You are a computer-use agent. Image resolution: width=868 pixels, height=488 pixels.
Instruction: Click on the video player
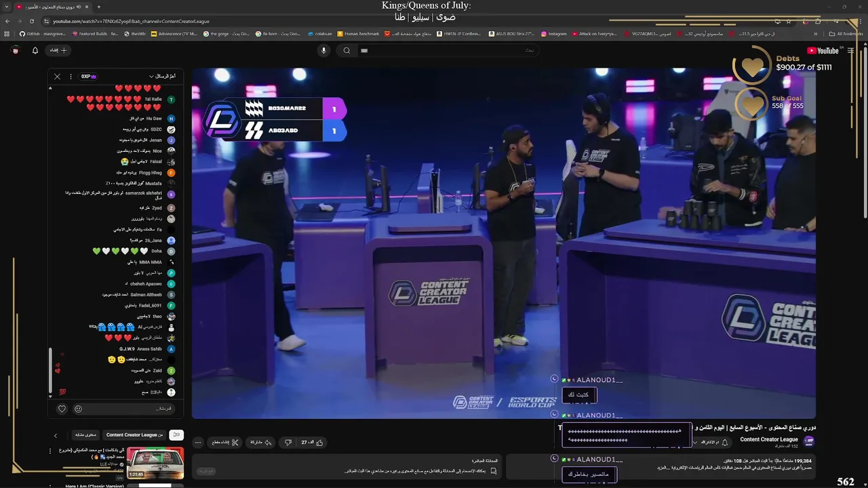pyautogui.click(x=503, y=243)
